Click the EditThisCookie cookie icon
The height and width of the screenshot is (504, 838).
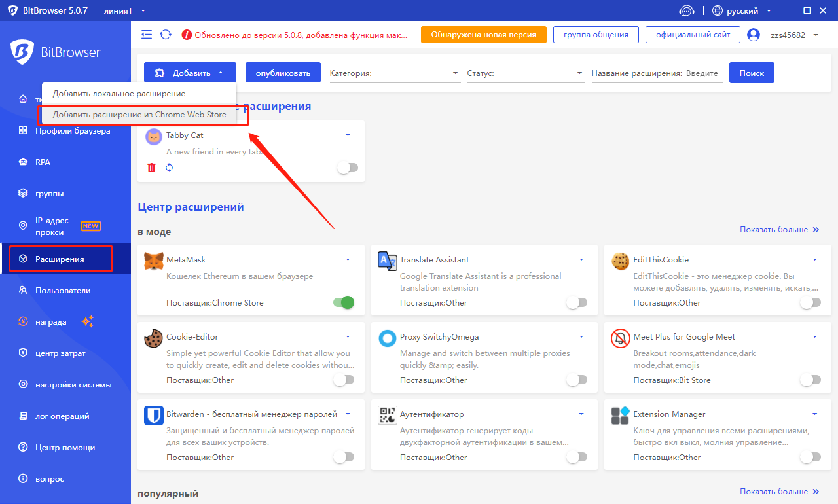pyautogui.click(x=621, y=261)
